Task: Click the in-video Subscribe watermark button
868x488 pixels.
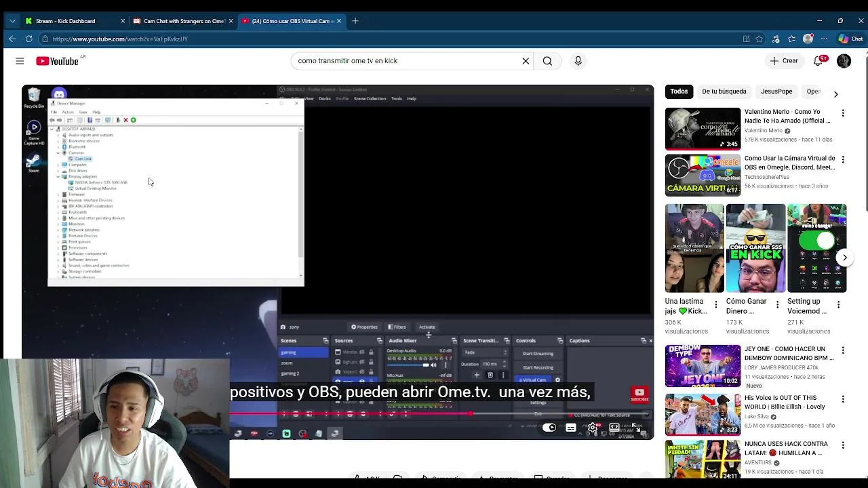Action: tap(639, 394)
